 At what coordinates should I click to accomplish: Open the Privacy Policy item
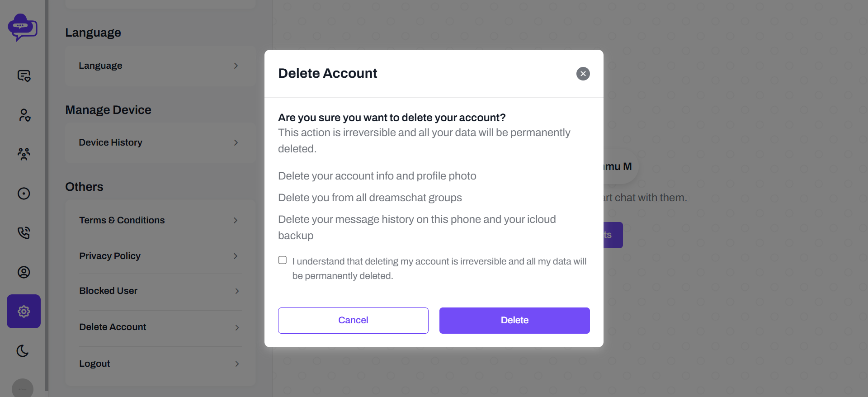click(160, 256)
